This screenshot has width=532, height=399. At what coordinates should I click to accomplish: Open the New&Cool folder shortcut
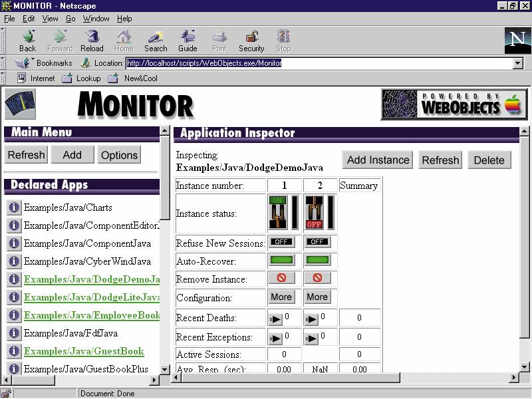click(x=132, y=78)
